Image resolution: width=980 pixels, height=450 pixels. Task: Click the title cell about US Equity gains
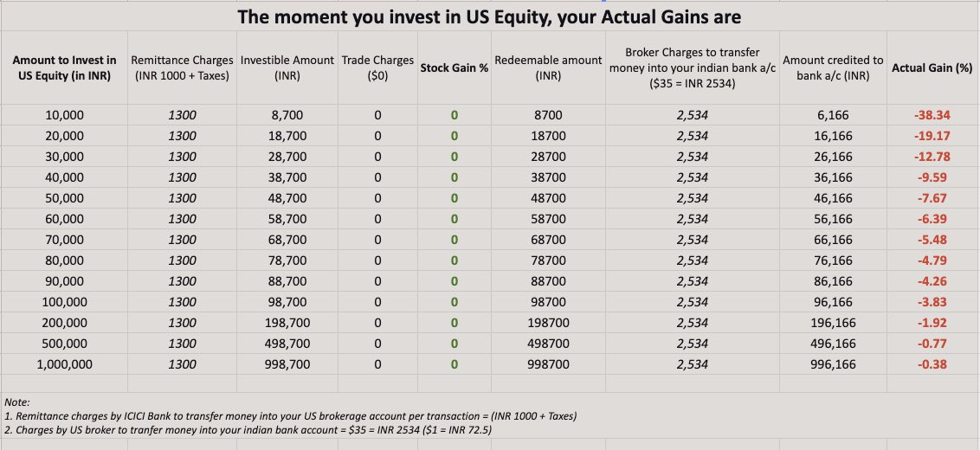[490, 16]
